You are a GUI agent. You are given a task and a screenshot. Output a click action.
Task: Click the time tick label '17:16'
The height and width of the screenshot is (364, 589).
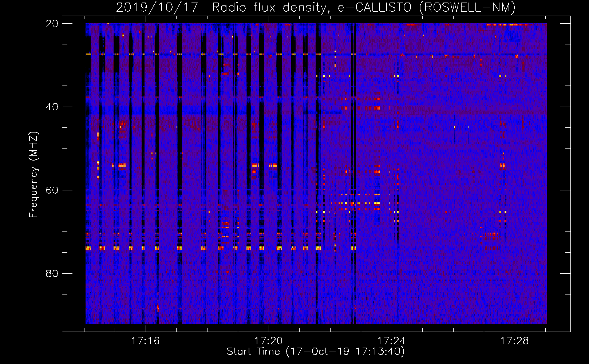(x=146, y=341)
